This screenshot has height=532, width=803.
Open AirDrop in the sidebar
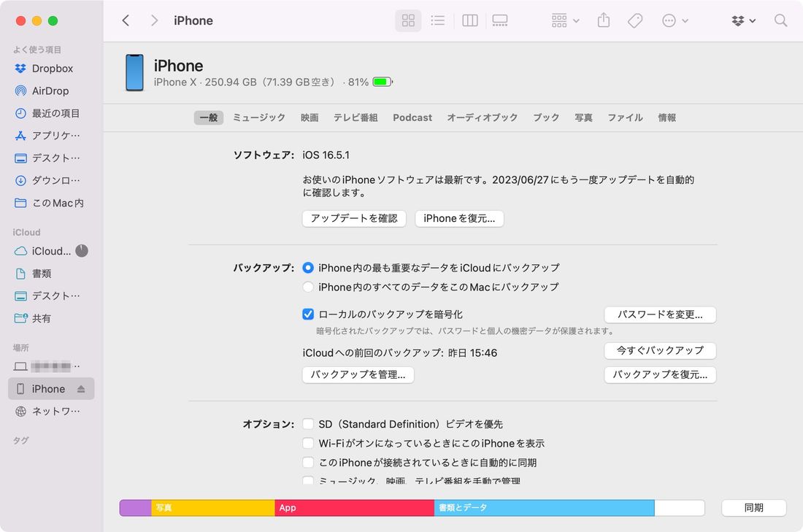[x=51, y=91]
